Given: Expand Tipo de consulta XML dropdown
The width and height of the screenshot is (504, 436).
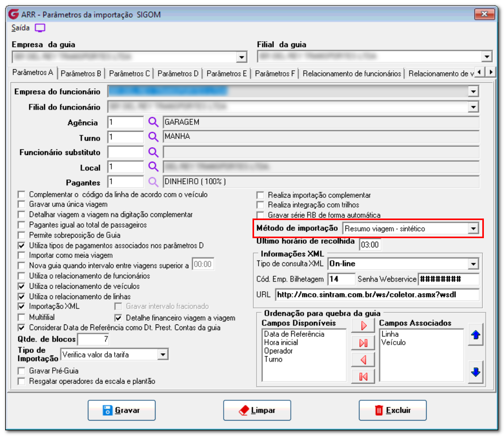Looking at the screenshot, I should pyautogui.click(x=473, y=264).
